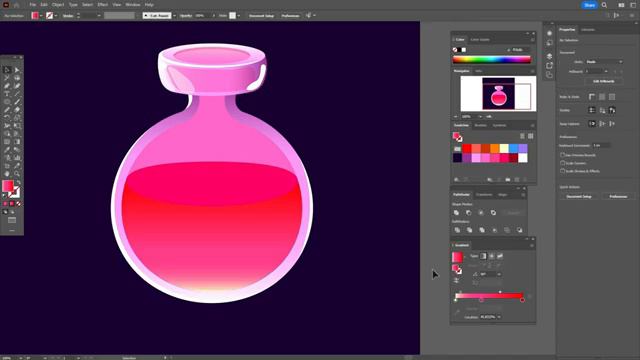Select the Hand tool in toolbox
This screenshot has width=640, height=360.
7,174
